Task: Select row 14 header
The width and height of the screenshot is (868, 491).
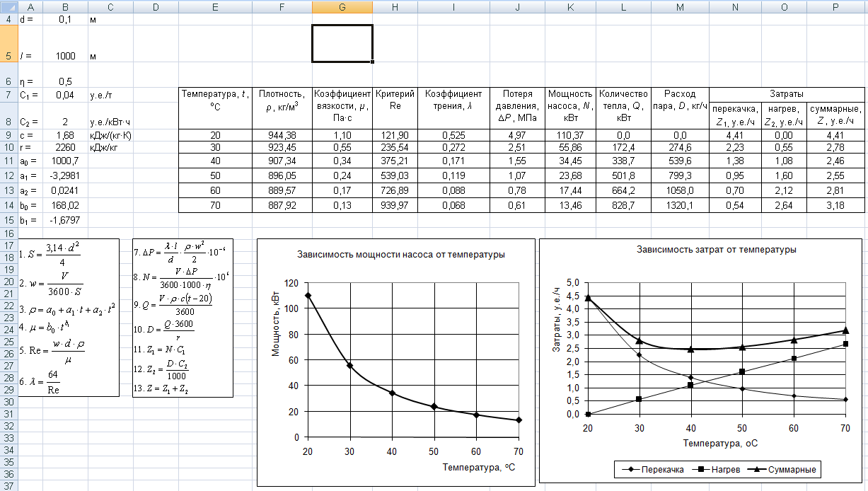Action: (x=8, y=205)
